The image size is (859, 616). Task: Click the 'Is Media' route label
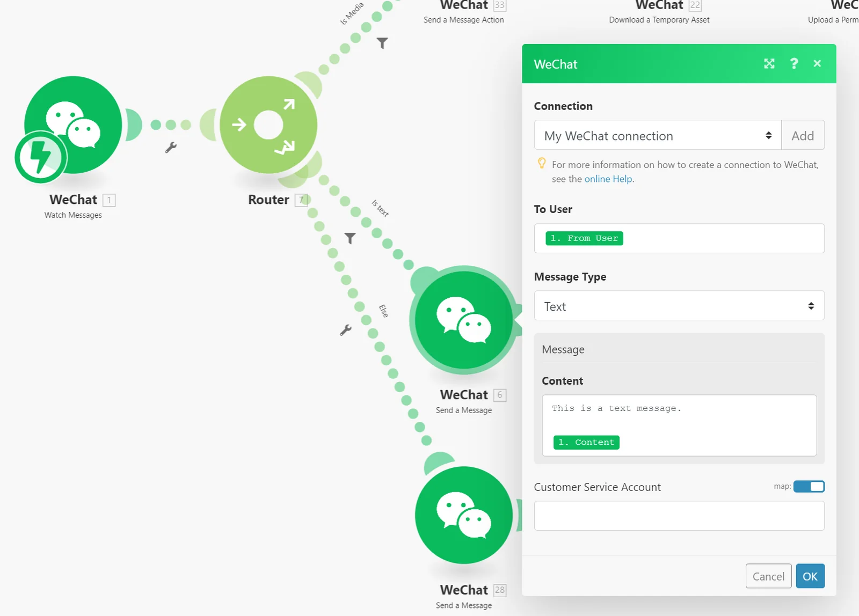point(352,13)
